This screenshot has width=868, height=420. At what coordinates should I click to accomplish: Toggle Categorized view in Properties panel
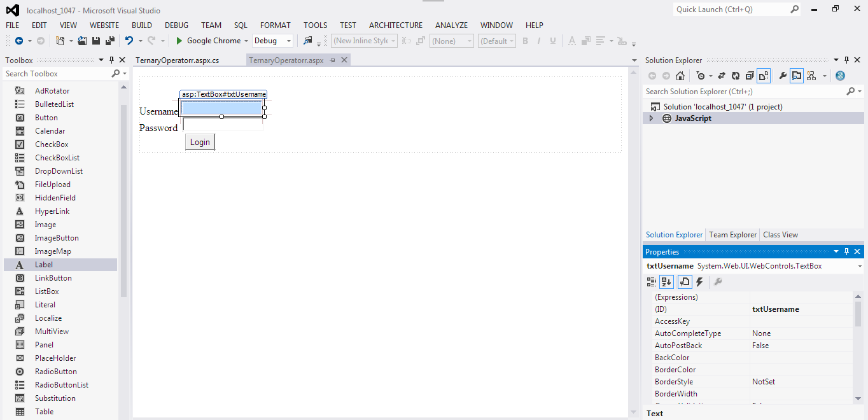click(651, 282)
